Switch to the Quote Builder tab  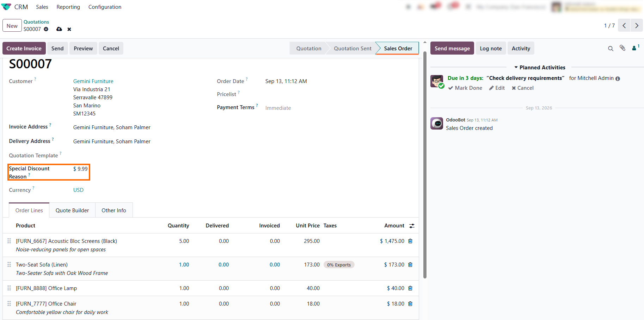(x=72, y=211)
